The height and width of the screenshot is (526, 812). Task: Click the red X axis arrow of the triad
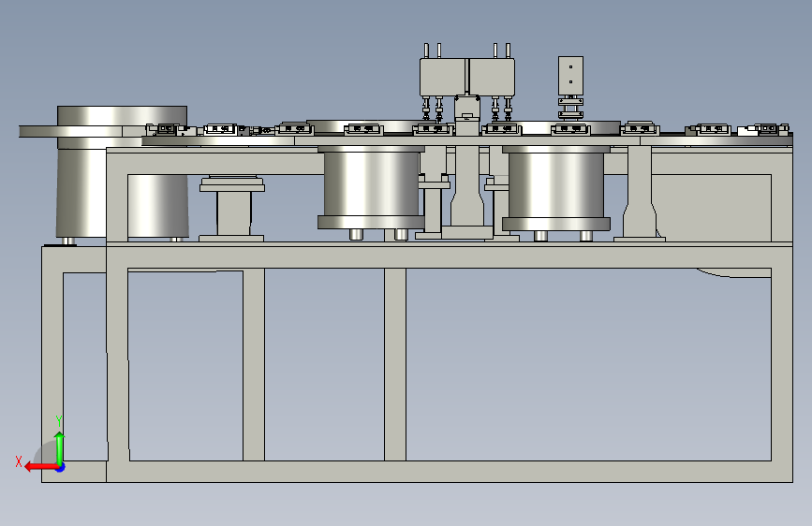tap(41, 467)
